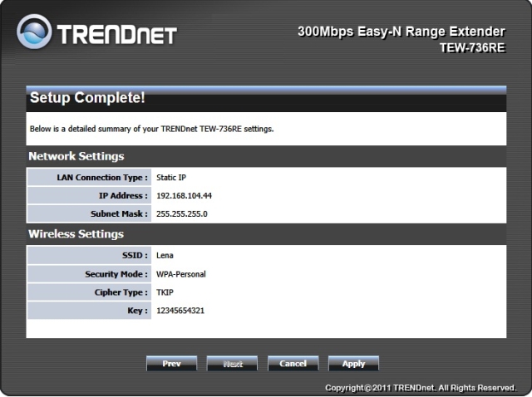The width and height of the screenshot is (532, 397).
Task: Click the Static IP connection type value
Action: (170, 177)
